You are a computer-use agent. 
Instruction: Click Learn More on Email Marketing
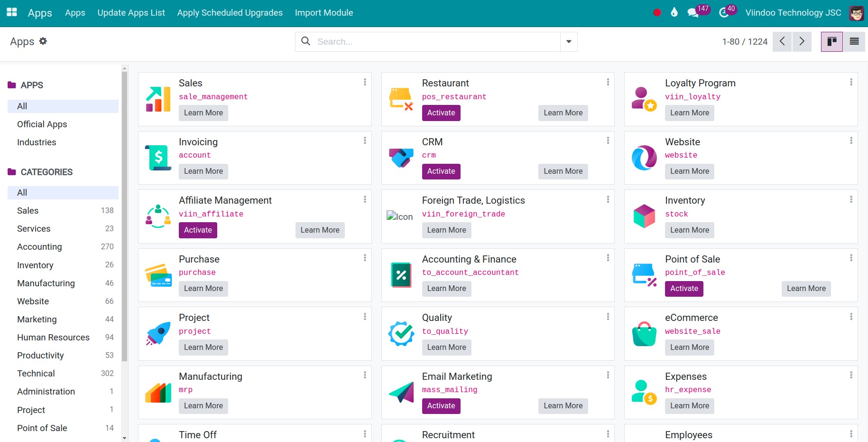(563, 406)
